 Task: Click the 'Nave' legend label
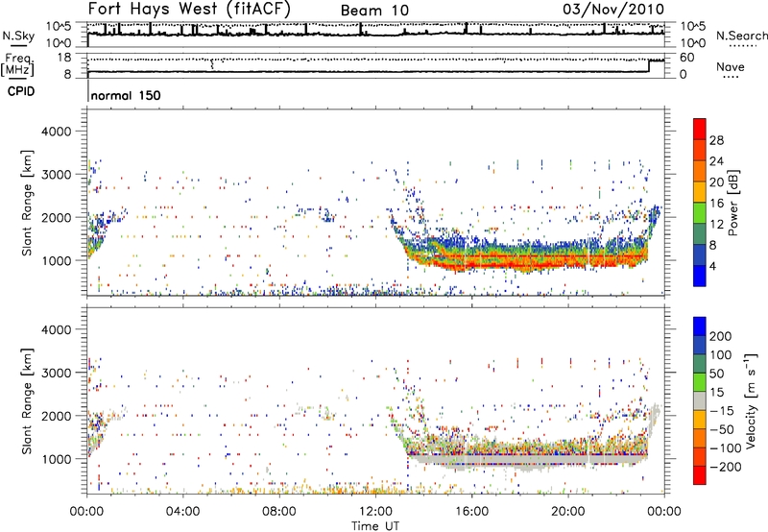(x=730, y=67)
